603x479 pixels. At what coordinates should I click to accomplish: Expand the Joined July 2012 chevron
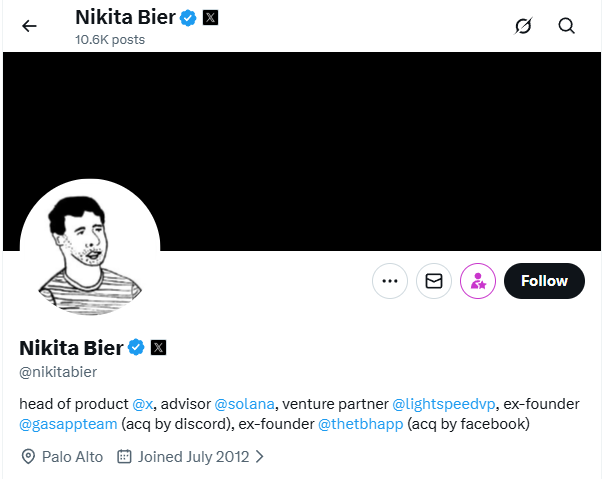(260, 457)
